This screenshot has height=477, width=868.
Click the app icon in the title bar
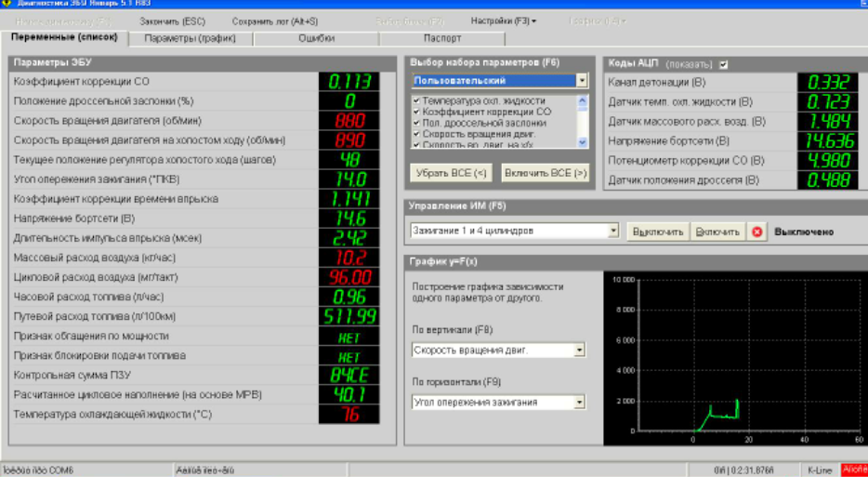click(x=7, y=4)
